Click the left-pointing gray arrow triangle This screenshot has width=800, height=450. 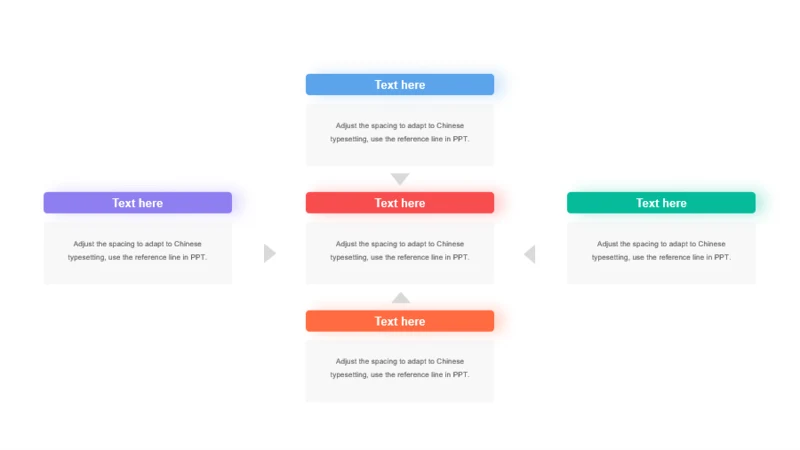point(530,254)
